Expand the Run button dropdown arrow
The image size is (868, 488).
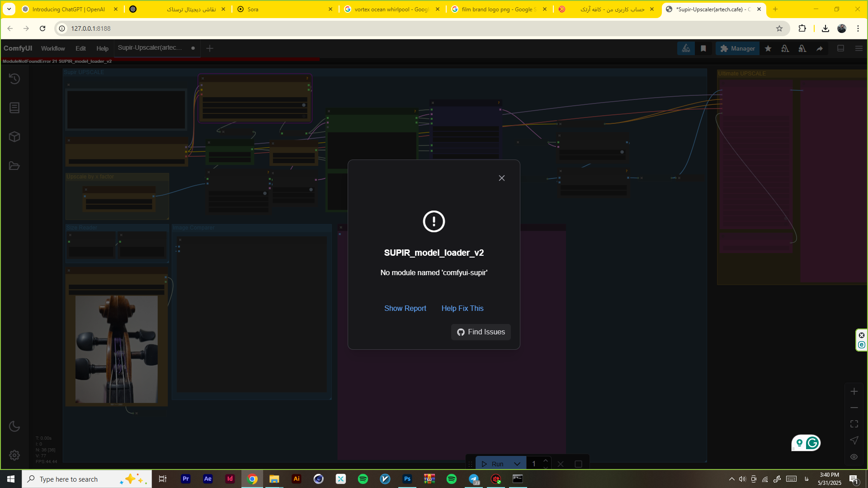tap(517, 464)
